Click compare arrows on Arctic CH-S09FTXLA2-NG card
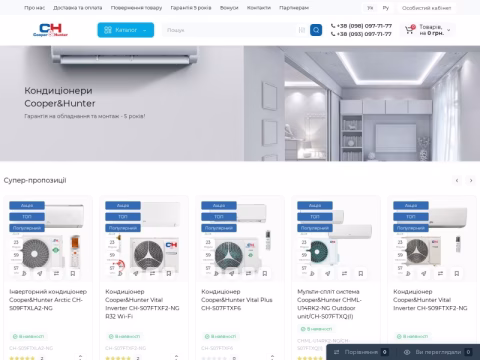 pyautogui.click(x=56, y=273)
